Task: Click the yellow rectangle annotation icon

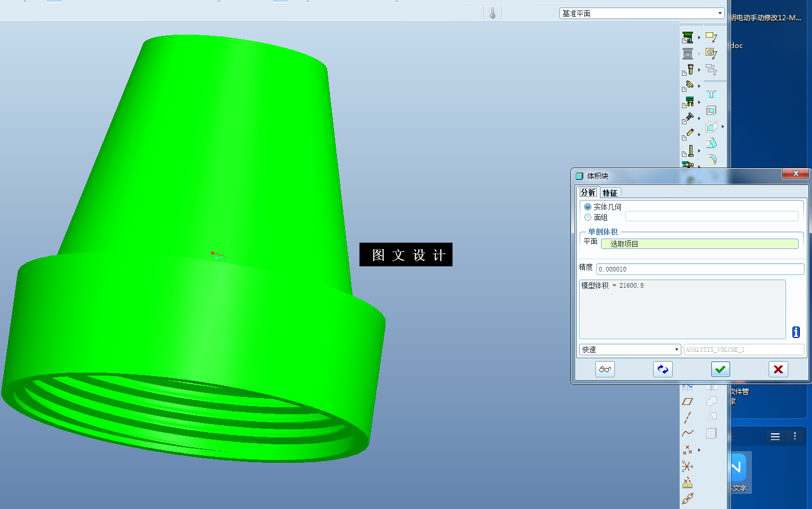Action: click(711, 38)
